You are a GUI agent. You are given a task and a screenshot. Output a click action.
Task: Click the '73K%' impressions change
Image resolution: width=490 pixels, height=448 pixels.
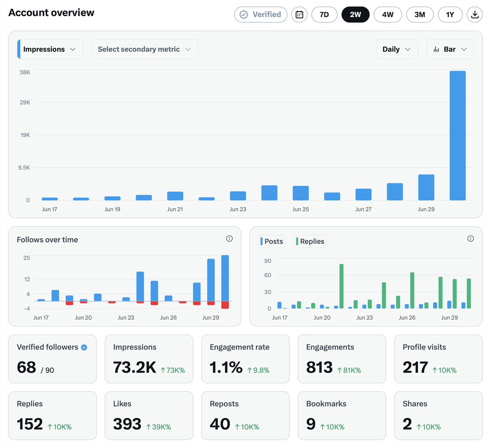(173, 370)
